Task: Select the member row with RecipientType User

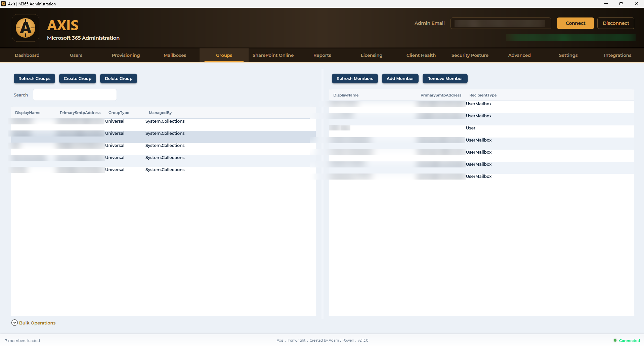Action: click(481, 128)
